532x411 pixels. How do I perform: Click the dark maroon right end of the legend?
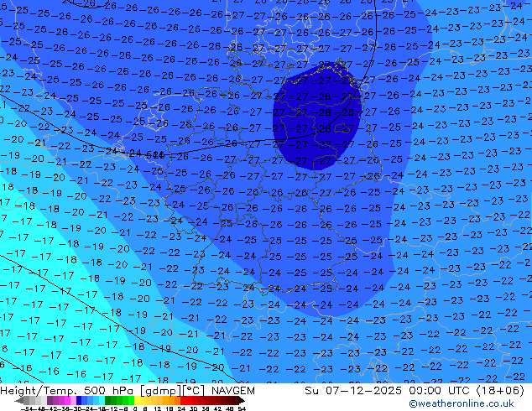pyautogui.click(x=241, y=400)
